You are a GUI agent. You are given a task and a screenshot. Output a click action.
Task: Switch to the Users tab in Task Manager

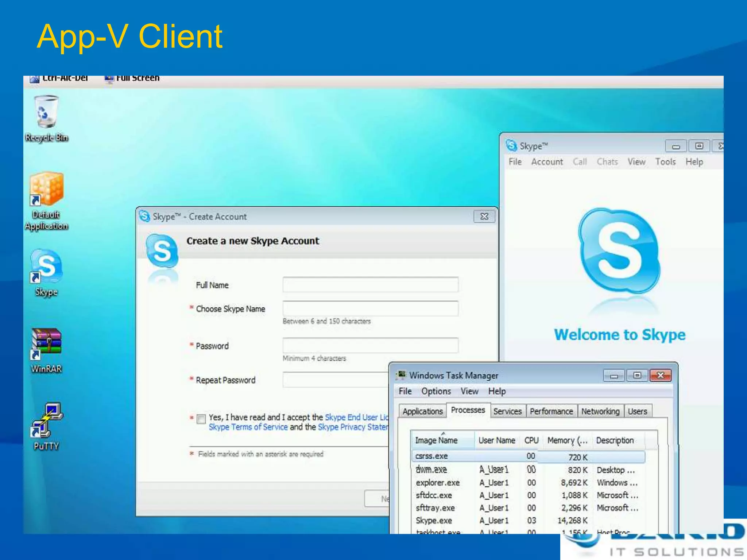coord(637,411)
